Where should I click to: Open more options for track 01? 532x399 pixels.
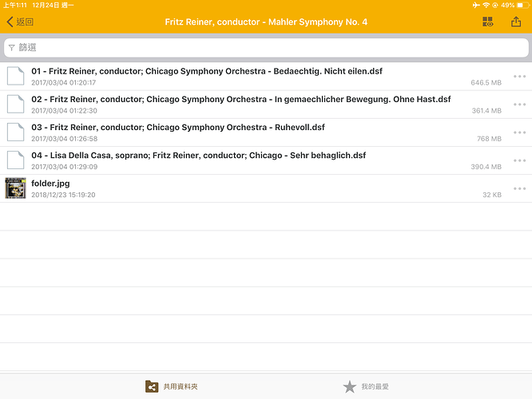coord(519,77)
